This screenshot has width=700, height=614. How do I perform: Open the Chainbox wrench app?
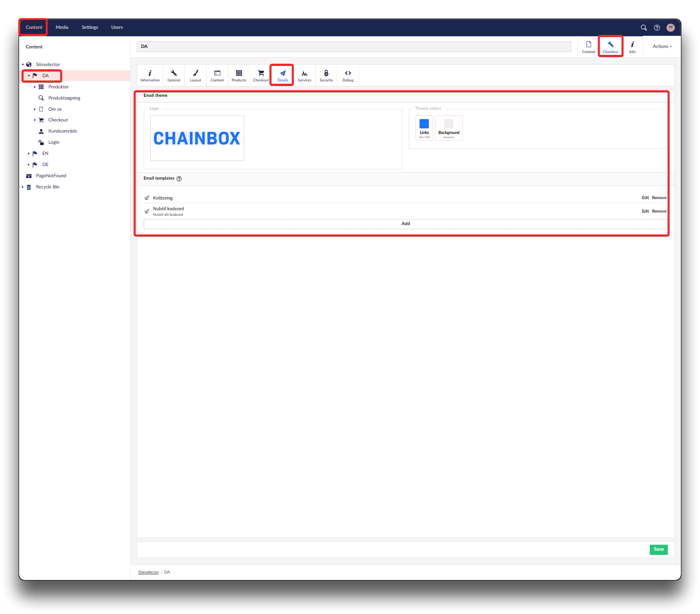610,47
